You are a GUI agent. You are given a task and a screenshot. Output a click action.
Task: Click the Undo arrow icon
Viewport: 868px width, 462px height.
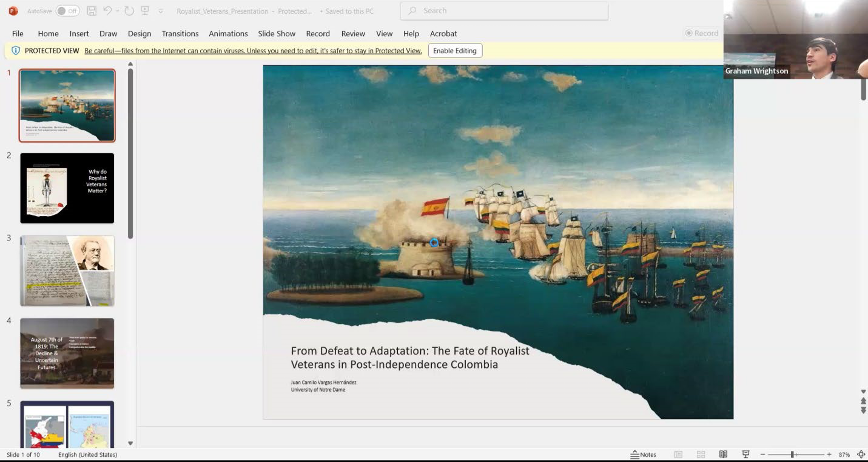pos(107,11)
